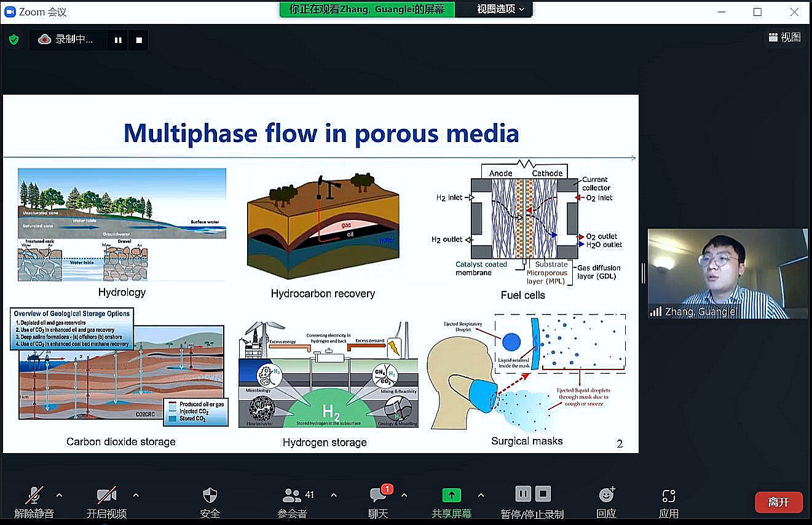Screen dimensions: 812x525
Task: Open Reactions (回应) smiley icon
Action: click(x=606, y=495)
